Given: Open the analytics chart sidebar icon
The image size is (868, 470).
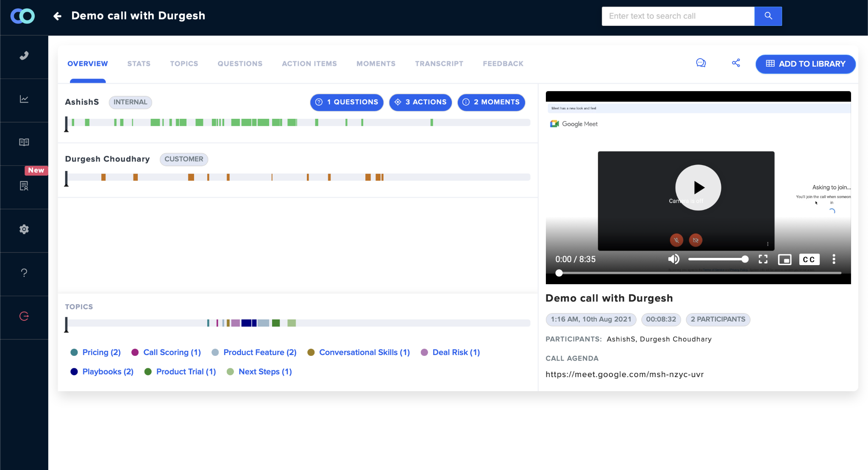Looking at the screenshot, I should 24,99.
